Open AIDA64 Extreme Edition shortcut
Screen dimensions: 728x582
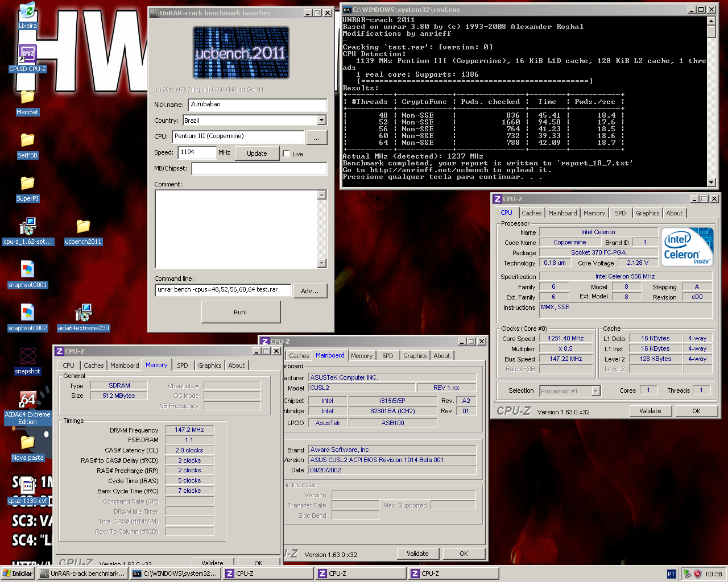[x=27, y=408]
